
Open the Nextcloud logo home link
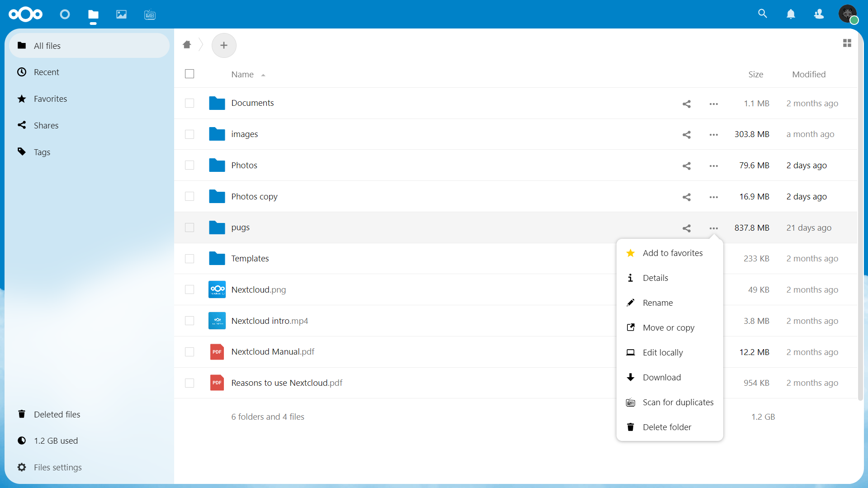click(26, 14)
